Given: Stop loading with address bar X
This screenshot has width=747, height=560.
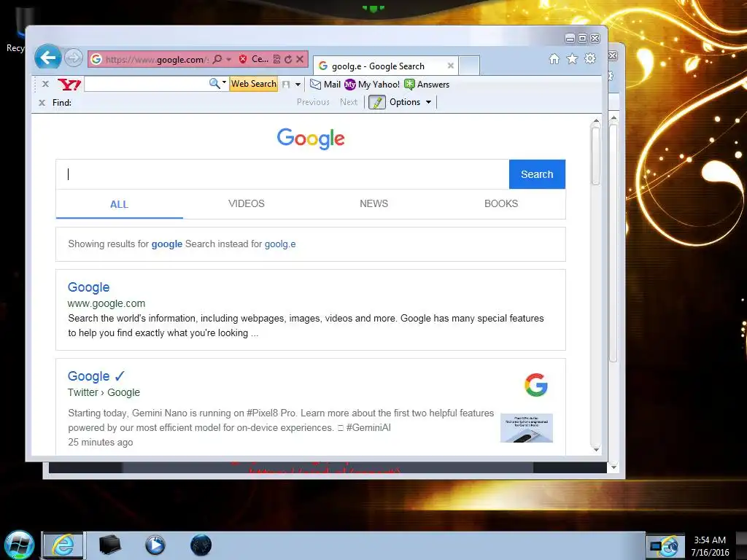Looking at the screenshot, I should click(x=300, y=59).
